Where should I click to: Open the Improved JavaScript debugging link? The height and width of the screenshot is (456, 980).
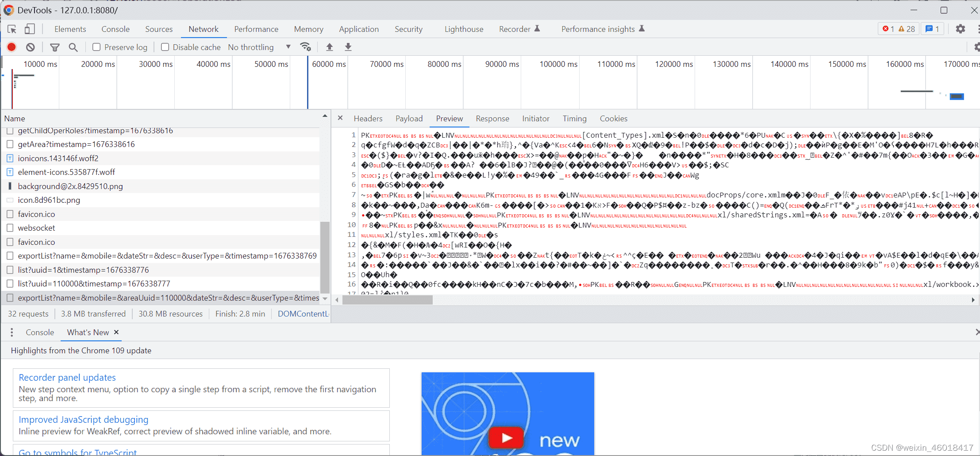coord(83,419)
